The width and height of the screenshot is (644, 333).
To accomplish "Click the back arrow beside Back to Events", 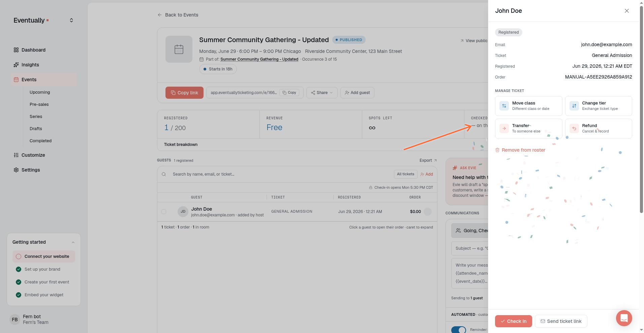I will pos(160,15).
